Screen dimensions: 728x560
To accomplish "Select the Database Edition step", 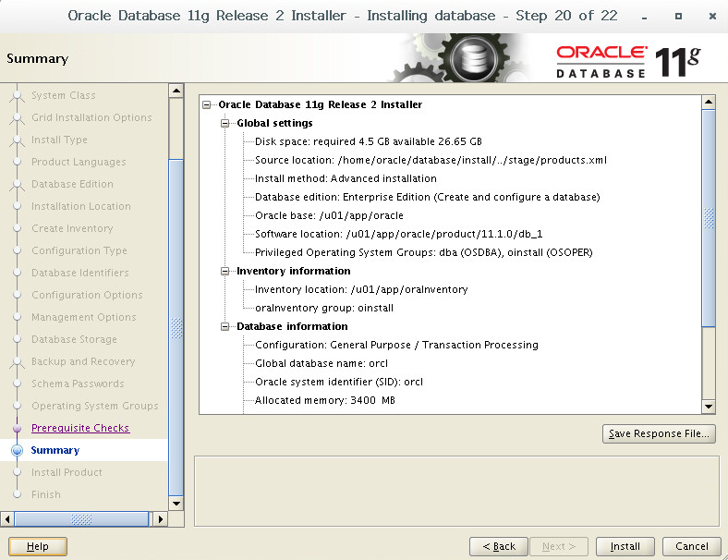I will point(72,184).
